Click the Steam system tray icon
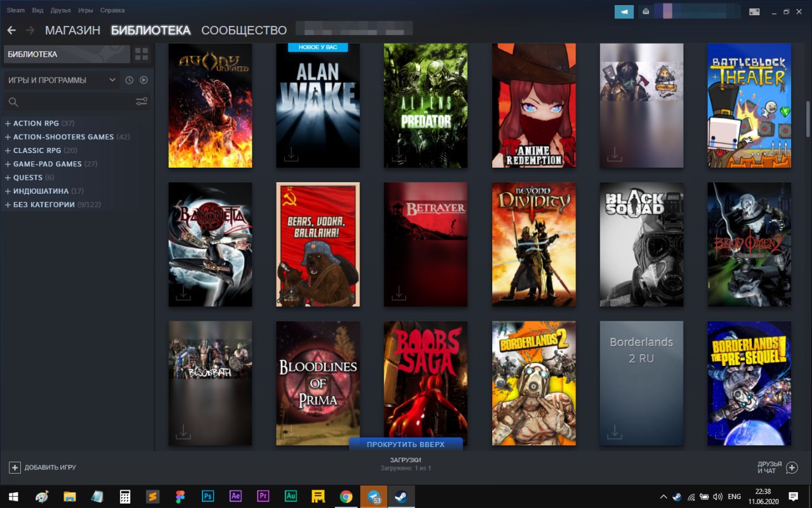This screenshot has height=508, width=812. point(677,497)
